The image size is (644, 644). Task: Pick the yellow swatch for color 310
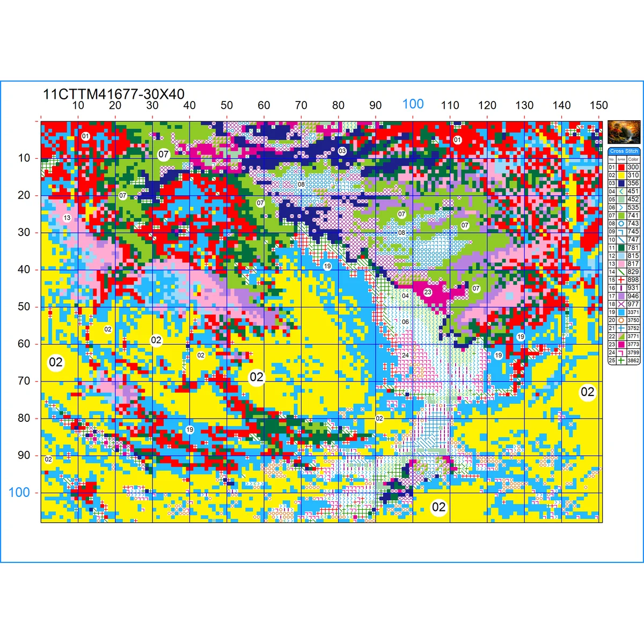coord(621,175)
